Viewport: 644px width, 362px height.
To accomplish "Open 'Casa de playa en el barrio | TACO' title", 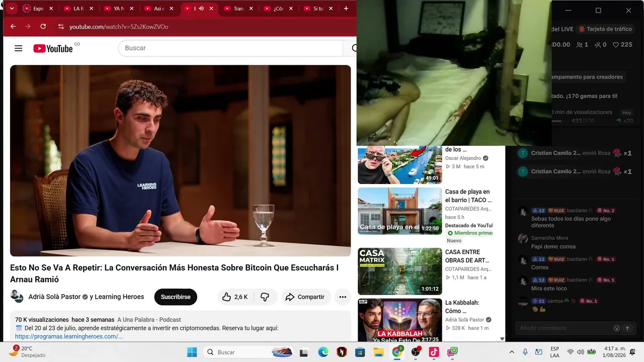I will [468, 196].
